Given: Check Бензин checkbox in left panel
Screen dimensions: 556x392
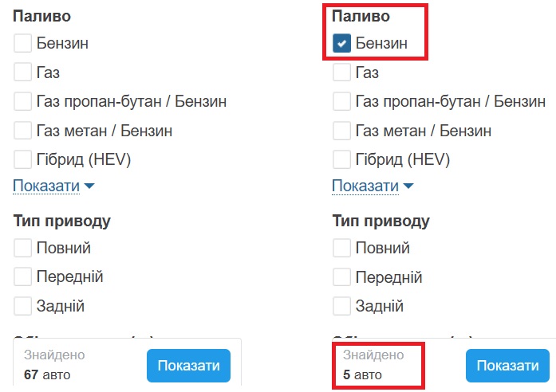Looking at the screenshot, I should tap(23, 44).
